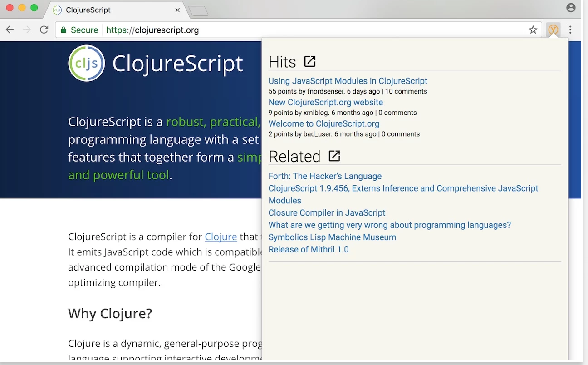588x365 pixels.
Task: Click '2 points by bad_user' details line
Action: coord(344,134)
